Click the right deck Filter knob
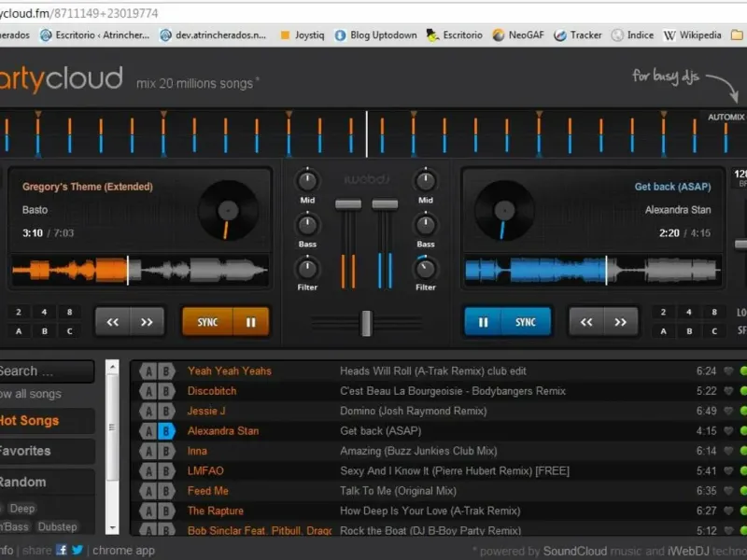747x560 pixels. (x=426, y=269)
